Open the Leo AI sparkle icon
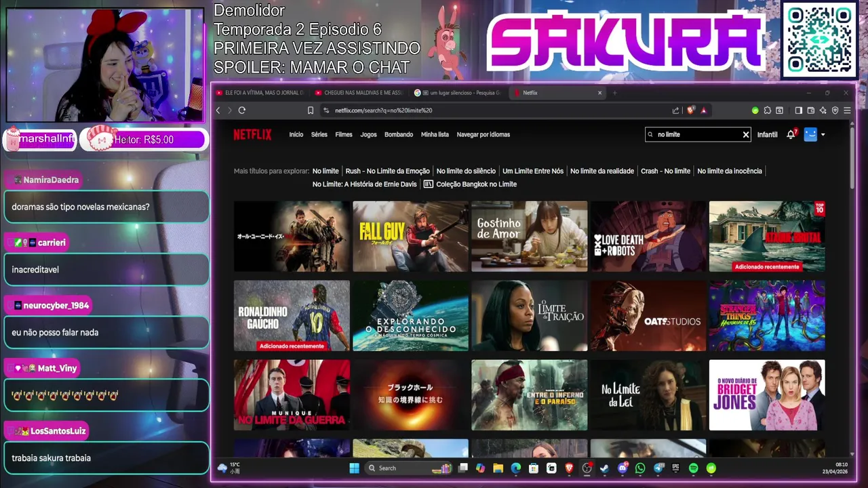Screen dimensions: 868x488 point(823,110)
